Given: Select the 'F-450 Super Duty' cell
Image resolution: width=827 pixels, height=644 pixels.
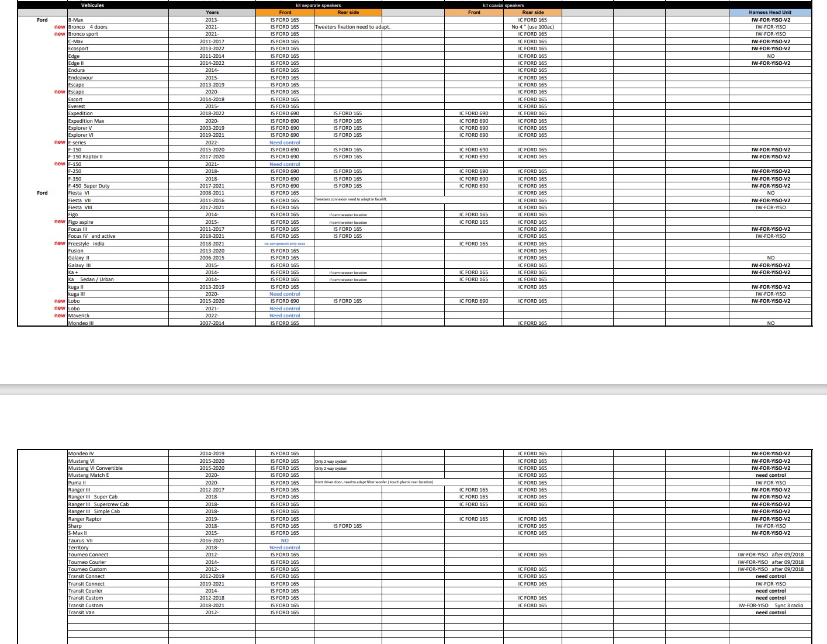Looking at the screenshot, I should pyautogui.click(x=118, y=186).
